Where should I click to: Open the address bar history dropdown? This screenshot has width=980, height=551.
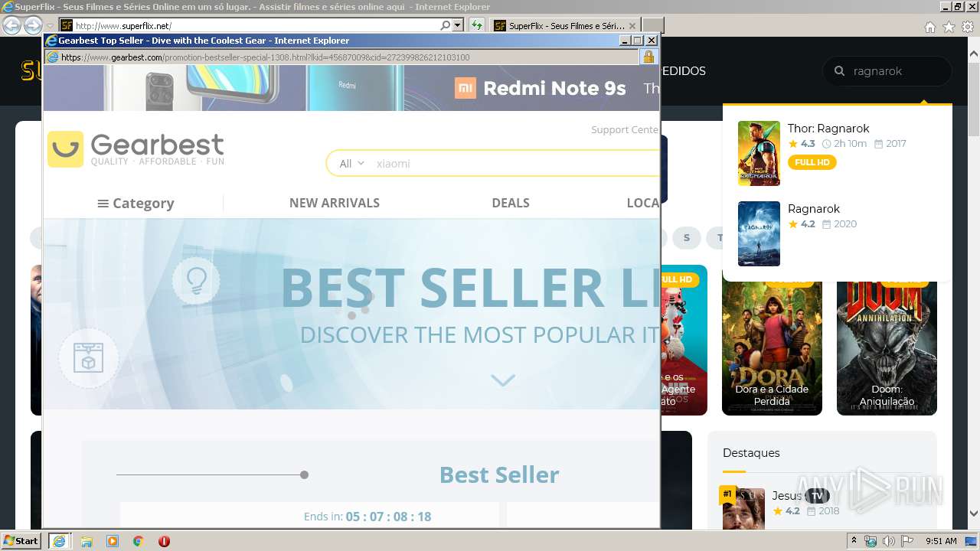click(458, 25)
